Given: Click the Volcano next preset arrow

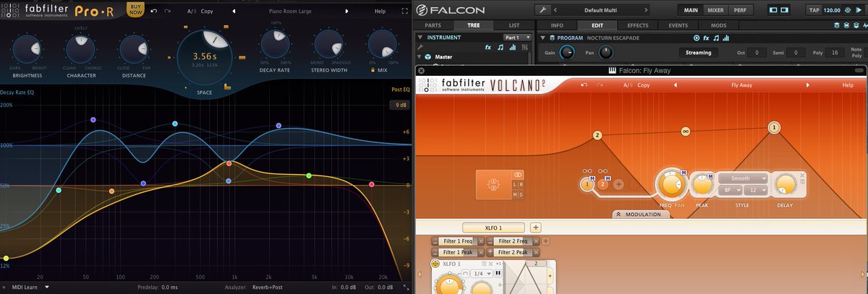Looking at the screenshot, I should 809,85.
